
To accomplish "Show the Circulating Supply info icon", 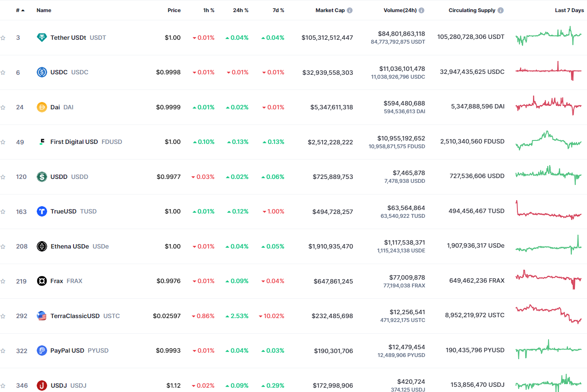I will click(x=501, y=10).
